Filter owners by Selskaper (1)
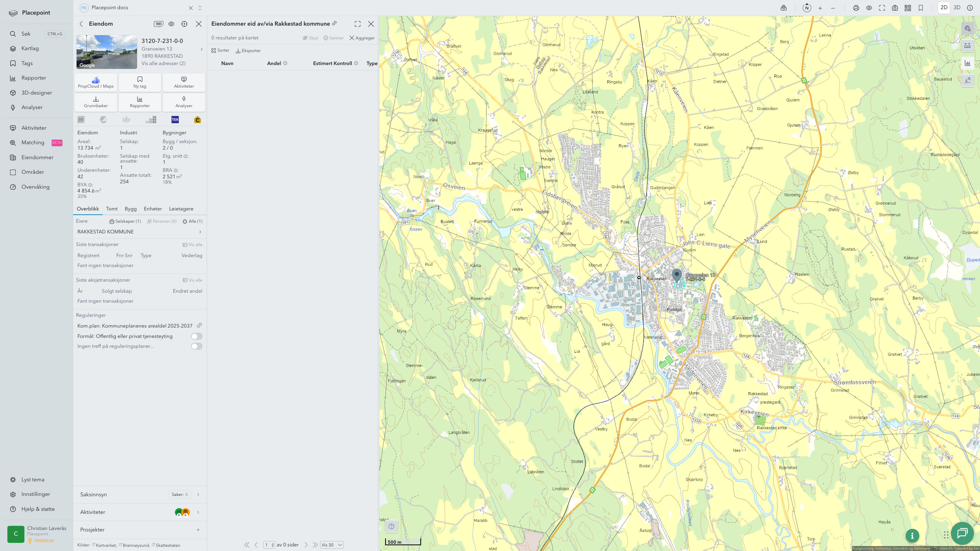 pyautogui.click(x=125, y=221)
